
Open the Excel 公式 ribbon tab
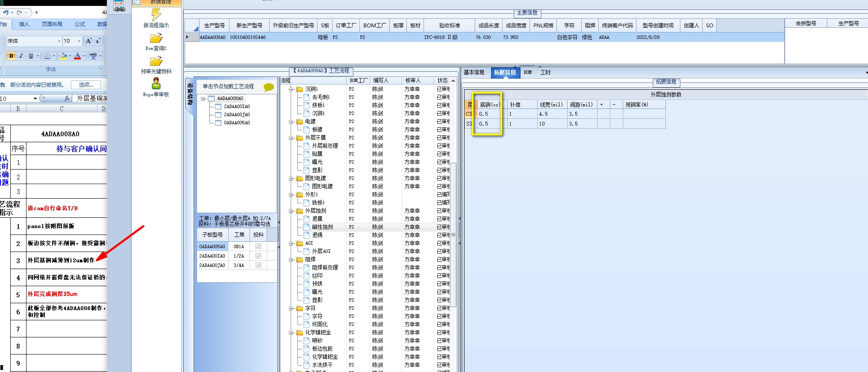pos(80,24)
